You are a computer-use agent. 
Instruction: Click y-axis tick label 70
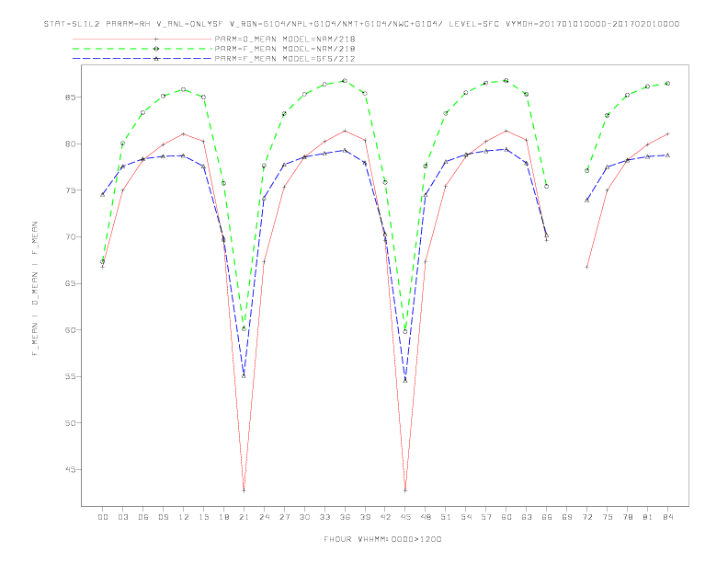[x=71, y=237]
